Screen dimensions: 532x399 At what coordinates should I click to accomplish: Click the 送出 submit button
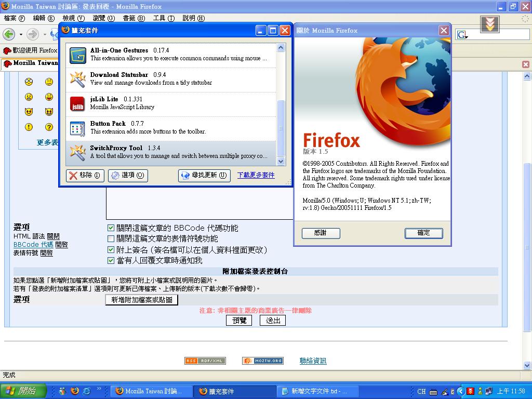[x=272, y=320]
